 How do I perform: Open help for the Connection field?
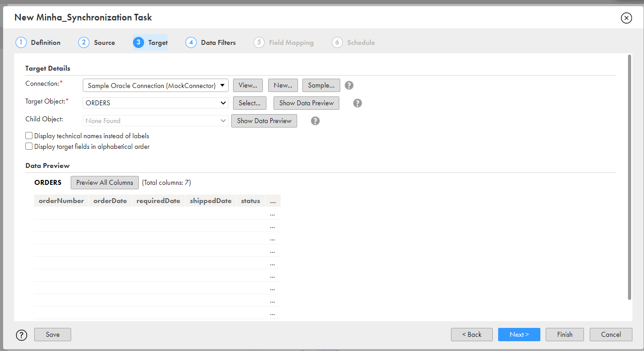click(x=349, y=85)
